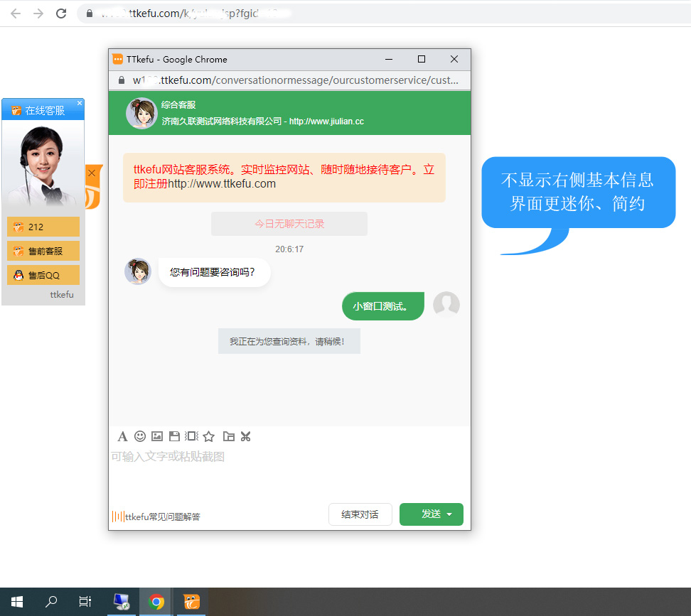Click the main browser lock icon
Viewport: 691px width, 616px height.
pyautogui.click(x=90, y=13)
